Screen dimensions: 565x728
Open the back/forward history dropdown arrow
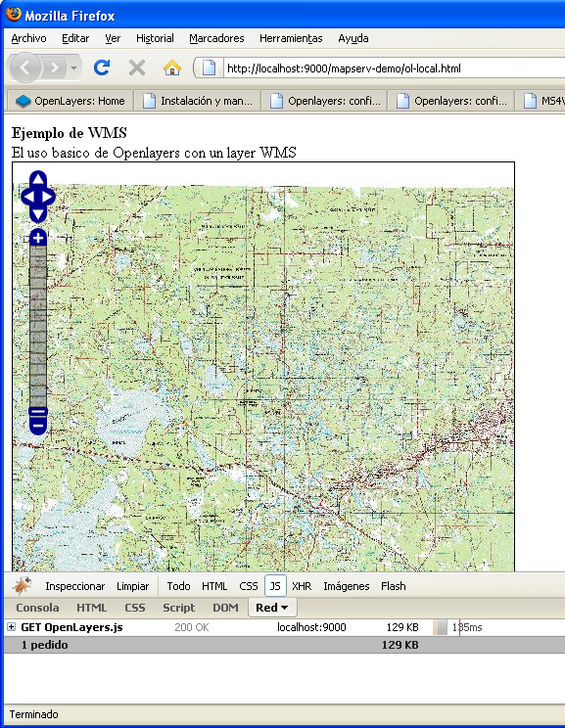coord(73,68)
